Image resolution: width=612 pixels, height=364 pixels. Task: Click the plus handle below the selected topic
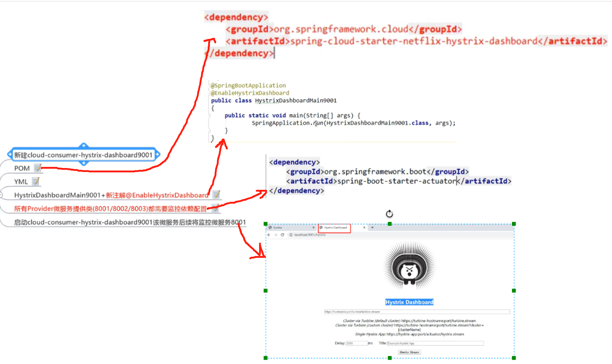pyautogui.click(x=84, y=163)
